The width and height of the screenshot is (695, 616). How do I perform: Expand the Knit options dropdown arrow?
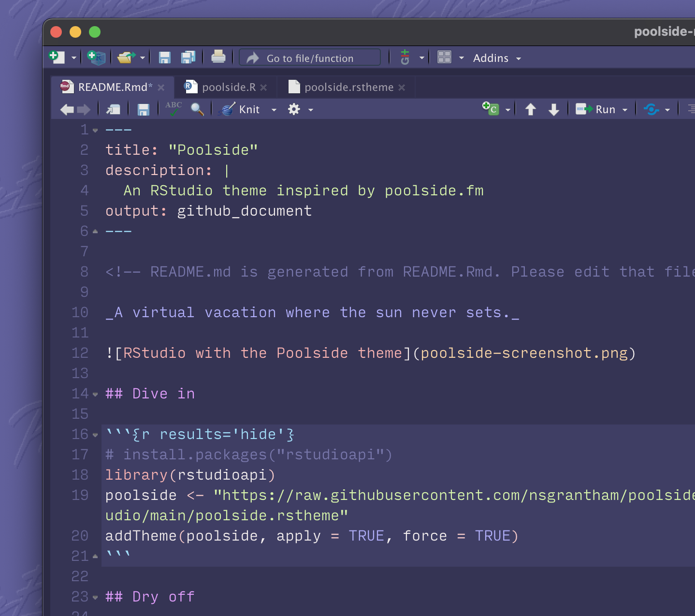click(x=274, y=110)
